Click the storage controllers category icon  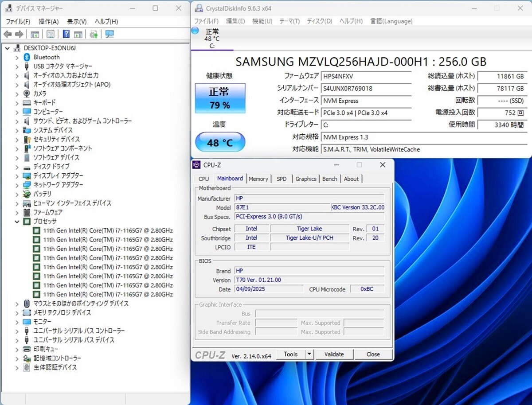pyautogui.click(x=27, y=358)
